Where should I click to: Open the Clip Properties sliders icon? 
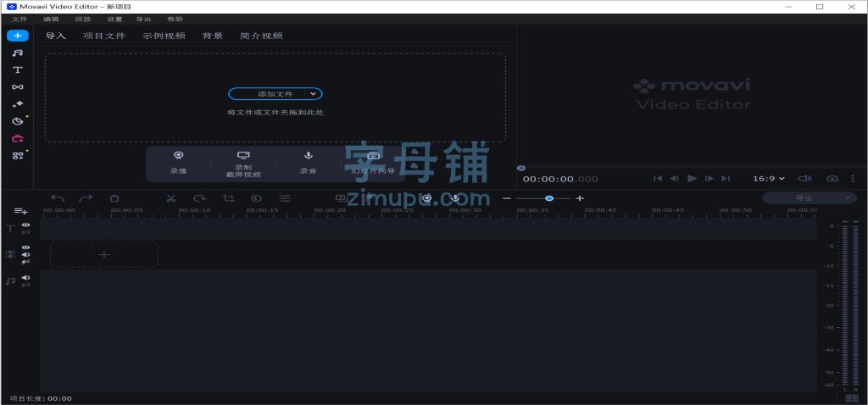285,198
